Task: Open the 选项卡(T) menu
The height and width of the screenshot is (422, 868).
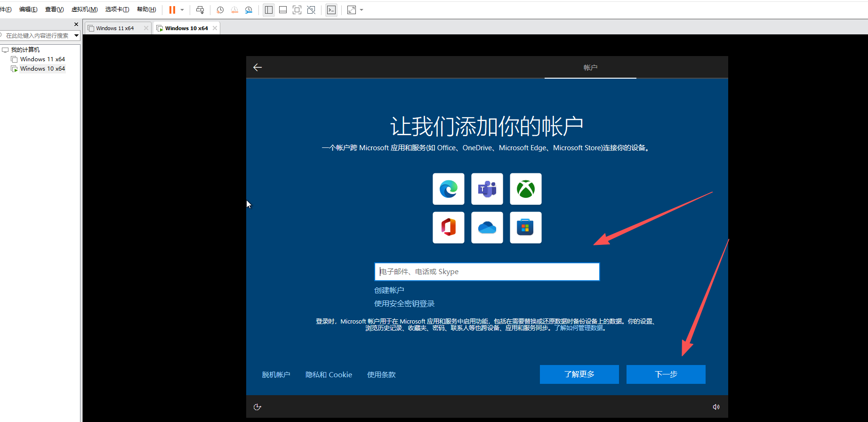Action: click(x=117, y=9)
